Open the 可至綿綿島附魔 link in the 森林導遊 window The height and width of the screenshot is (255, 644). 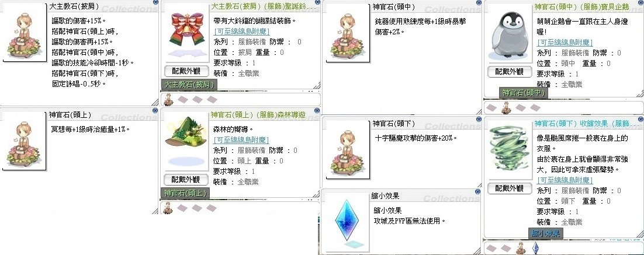pos(241,140)
